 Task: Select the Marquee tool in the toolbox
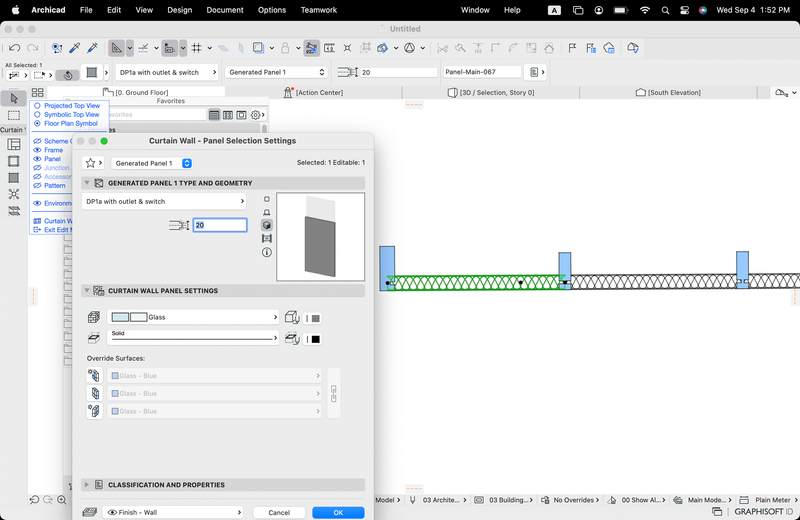14,115
